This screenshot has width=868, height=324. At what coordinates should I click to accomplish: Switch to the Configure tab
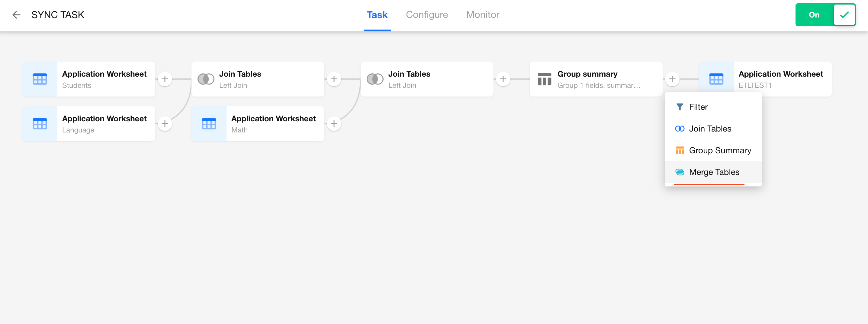point(426,15)
